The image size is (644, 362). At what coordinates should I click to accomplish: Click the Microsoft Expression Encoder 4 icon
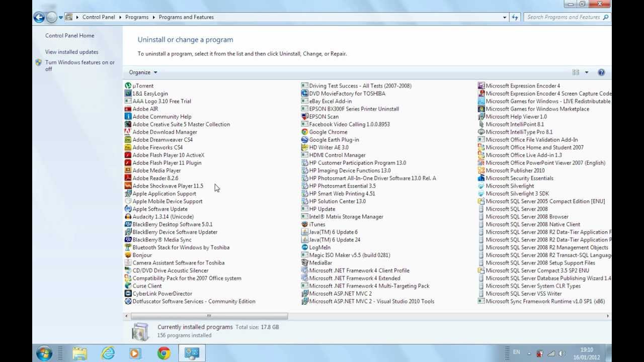point(481,86)
